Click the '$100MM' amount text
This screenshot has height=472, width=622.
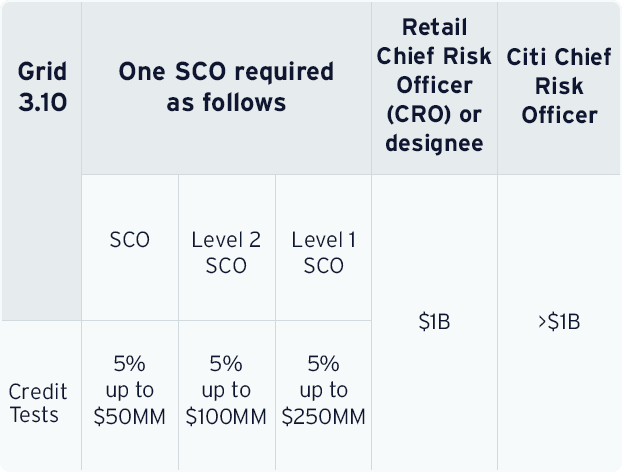tap(226, 416)
